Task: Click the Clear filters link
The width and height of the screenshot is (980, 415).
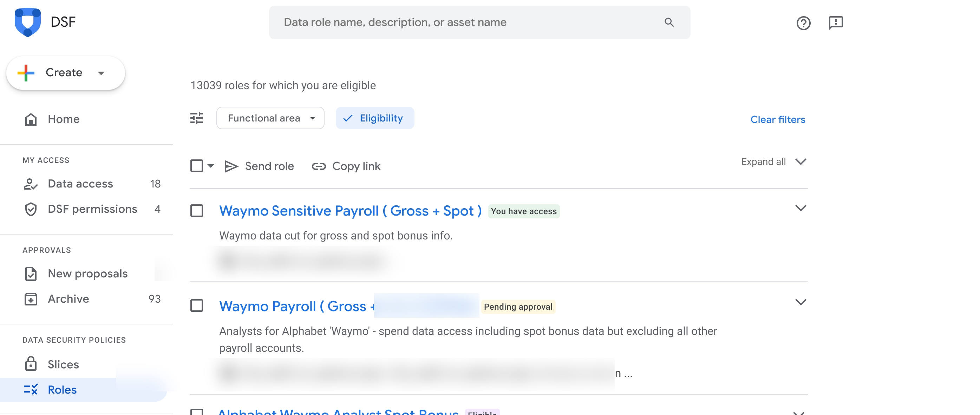Action: pos(777,119)
